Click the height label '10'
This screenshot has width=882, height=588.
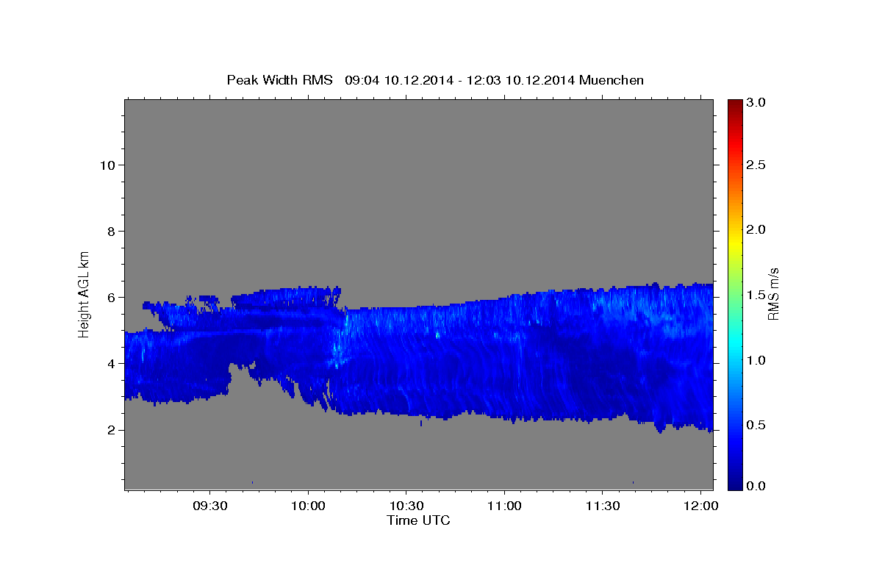[x=107, y=165]
